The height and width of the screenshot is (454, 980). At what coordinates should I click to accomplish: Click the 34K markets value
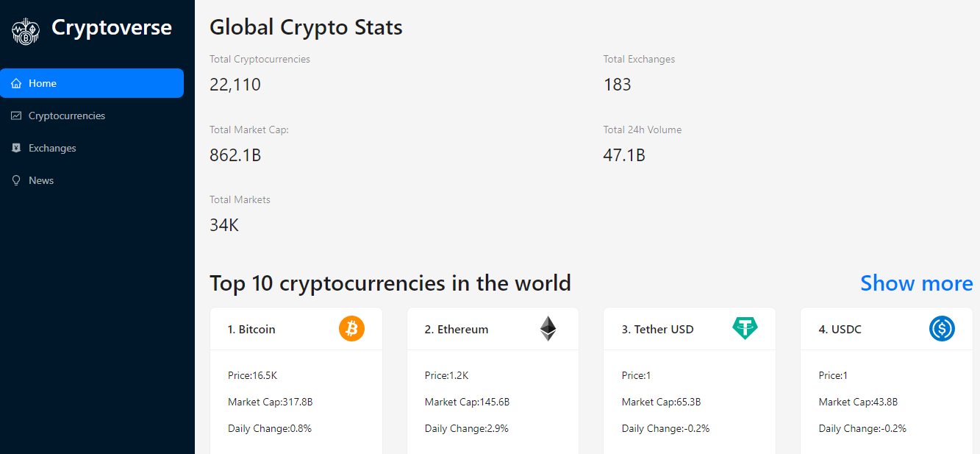coord(224,225)
